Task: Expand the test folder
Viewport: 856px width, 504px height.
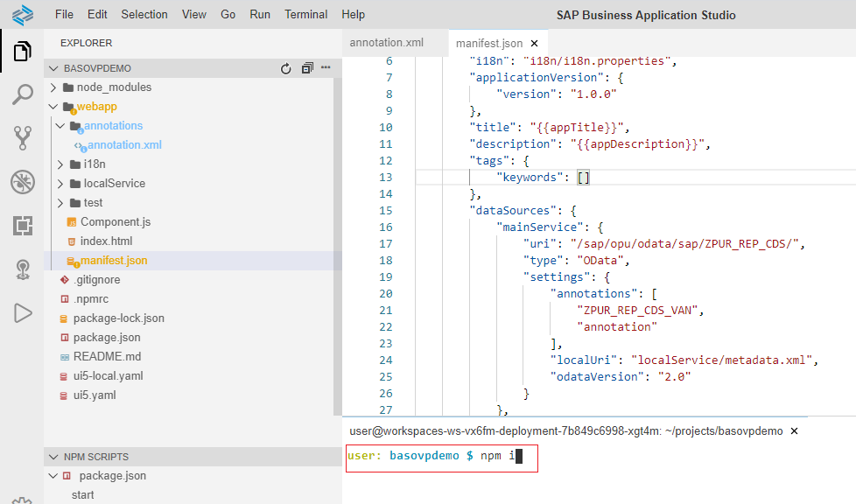Action: click(60, 203)
